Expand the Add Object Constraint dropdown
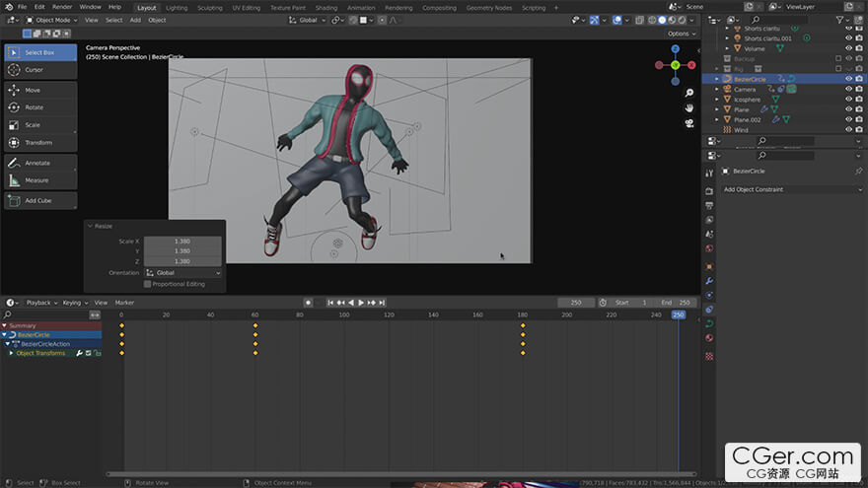Image resolution: width=868 pixels, height=488 pixels. pos(792,189)
